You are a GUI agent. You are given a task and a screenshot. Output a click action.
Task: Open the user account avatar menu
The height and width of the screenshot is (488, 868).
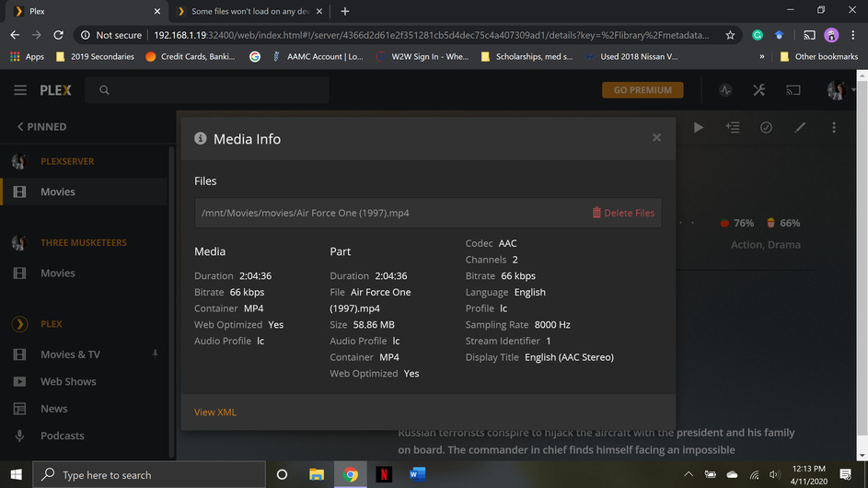coord(836,89)
